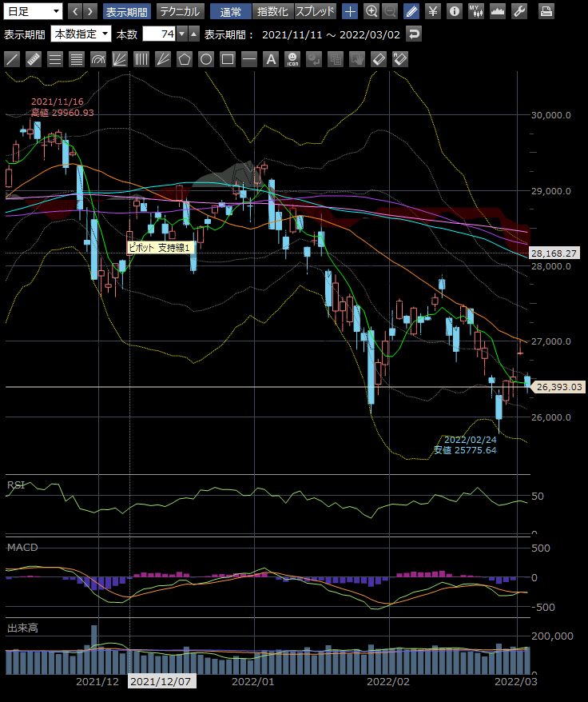The width and height of the screenshot is (588, 702).
Task: Open the 本数指定 dropdown
Action: tap(81, 34)
